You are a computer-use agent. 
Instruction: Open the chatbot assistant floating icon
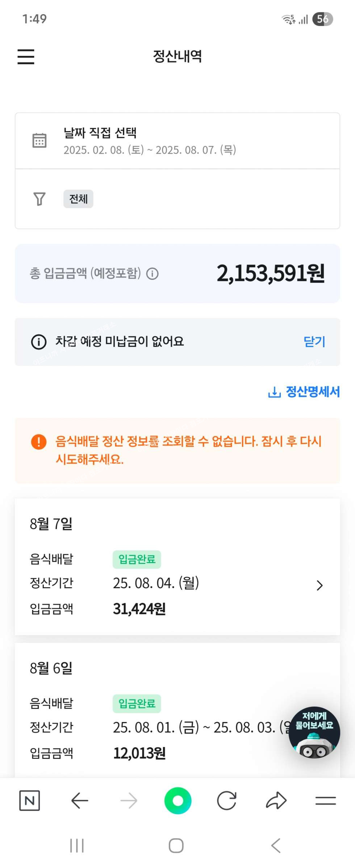click(x=314, y=732)
